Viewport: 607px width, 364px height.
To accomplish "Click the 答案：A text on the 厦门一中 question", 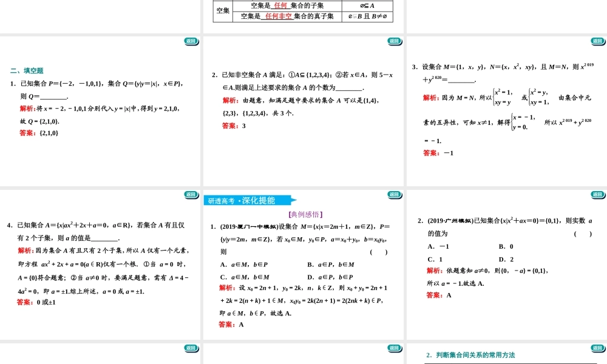I will tap(229, 325).
